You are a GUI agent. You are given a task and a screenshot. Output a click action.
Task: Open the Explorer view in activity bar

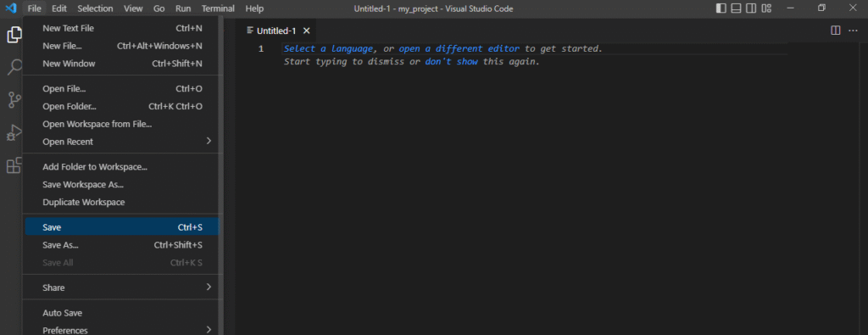tap(14, 36)
